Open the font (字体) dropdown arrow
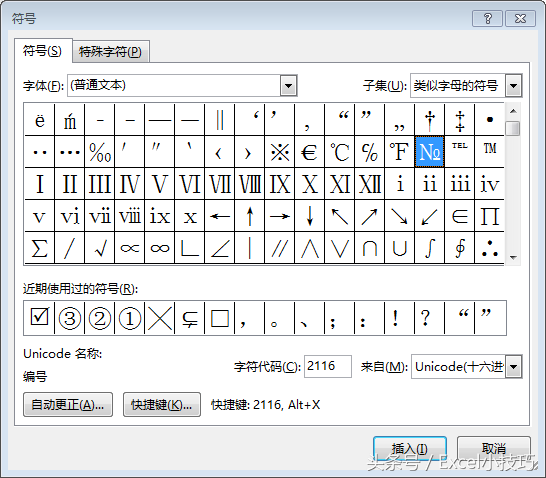The image size is (546, 478). tap(288, 85)
